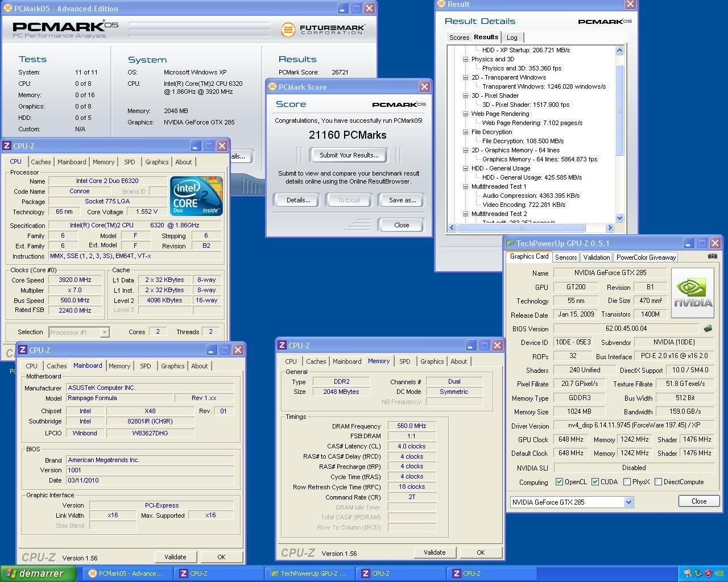728x582 pixels.
Task: Click the Save as button
Action: 402,200
